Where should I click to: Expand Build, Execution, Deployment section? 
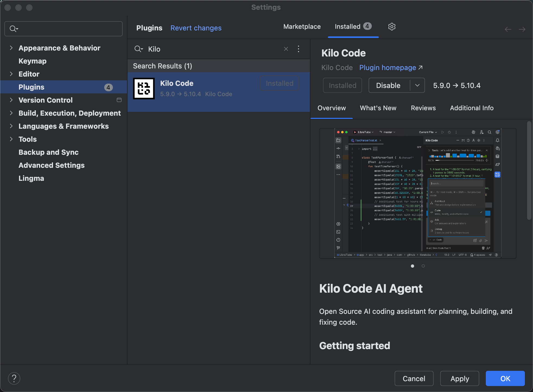click(11, 113)
